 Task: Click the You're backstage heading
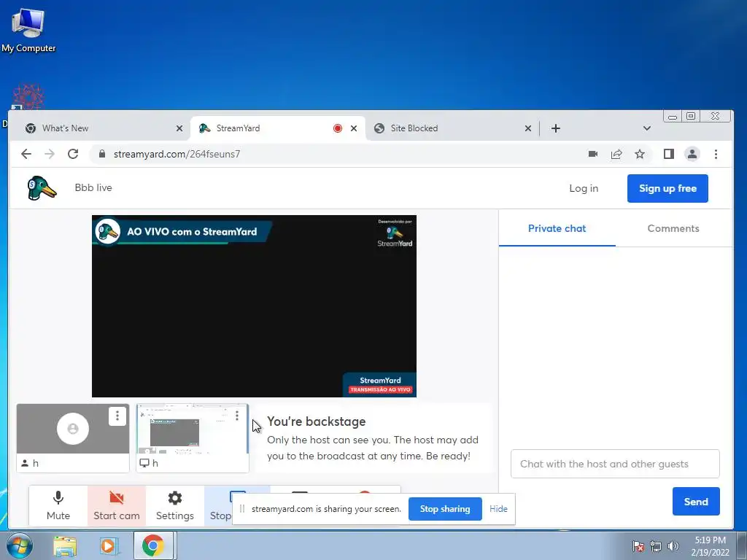317,421
